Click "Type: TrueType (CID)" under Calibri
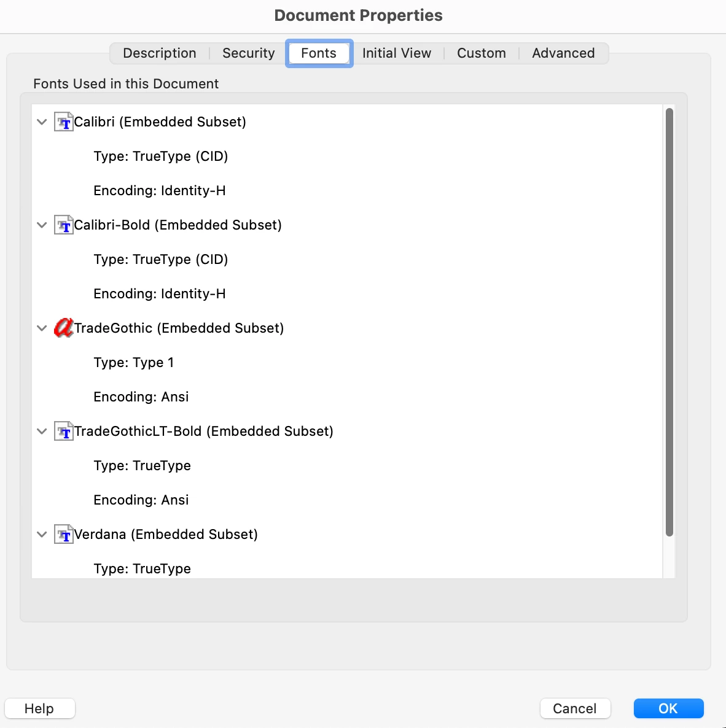The width and height of the screenshot is (726, 728). click(x=161, y=156)
